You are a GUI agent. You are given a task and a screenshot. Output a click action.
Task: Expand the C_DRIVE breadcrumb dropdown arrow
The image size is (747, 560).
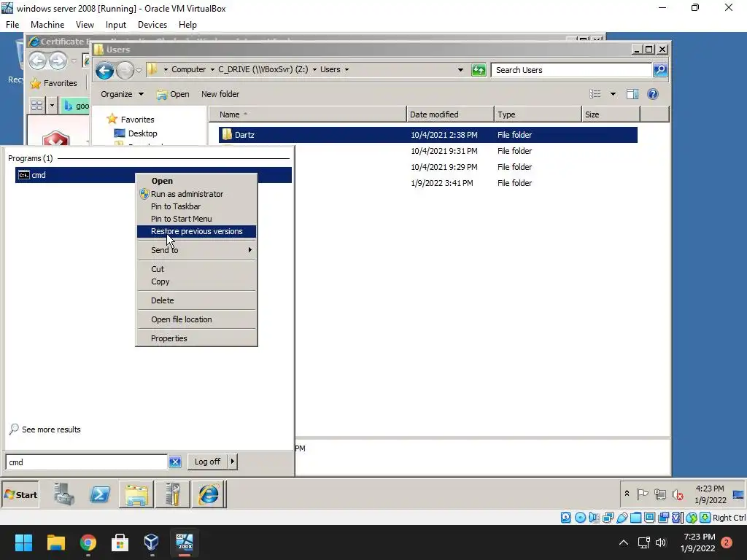[x=314, y=69]
